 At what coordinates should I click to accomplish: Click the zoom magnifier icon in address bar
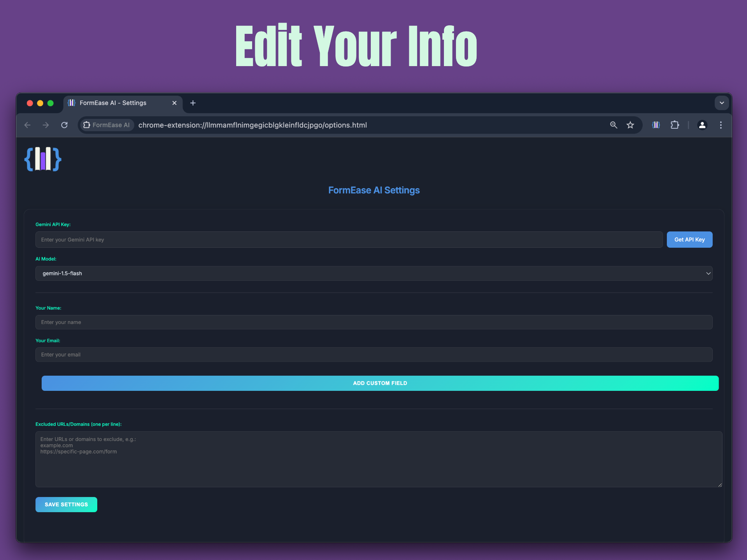click(614, 125)
